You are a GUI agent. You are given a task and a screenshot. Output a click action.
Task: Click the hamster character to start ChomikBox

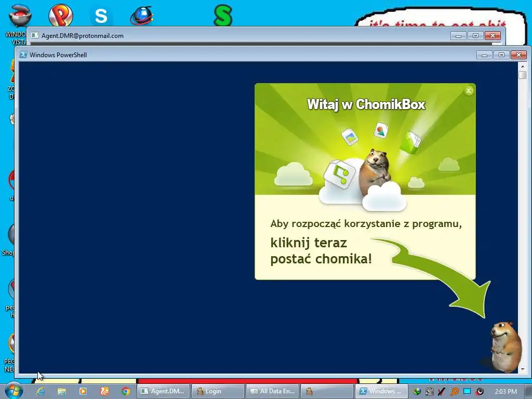507,347
